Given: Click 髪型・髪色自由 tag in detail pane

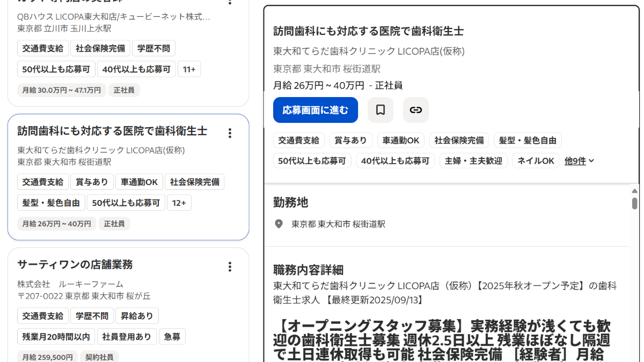Looking at the screenshot, I should click(528, 141).
